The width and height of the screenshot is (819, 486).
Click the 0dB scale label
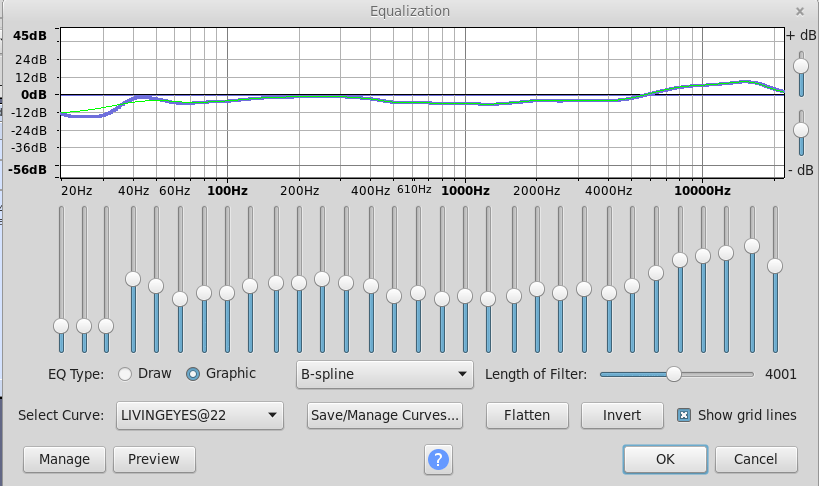[x=34, y=95]
